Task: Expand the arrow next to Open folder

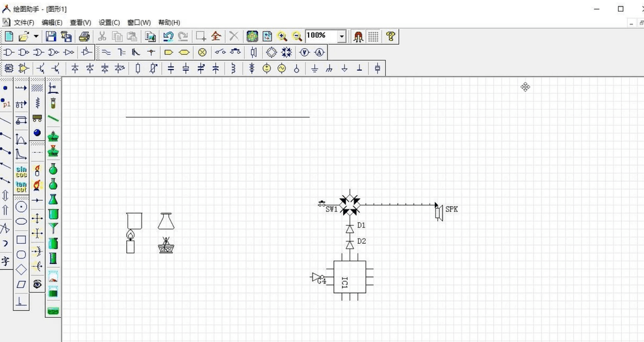Action: tap(36, 36)
